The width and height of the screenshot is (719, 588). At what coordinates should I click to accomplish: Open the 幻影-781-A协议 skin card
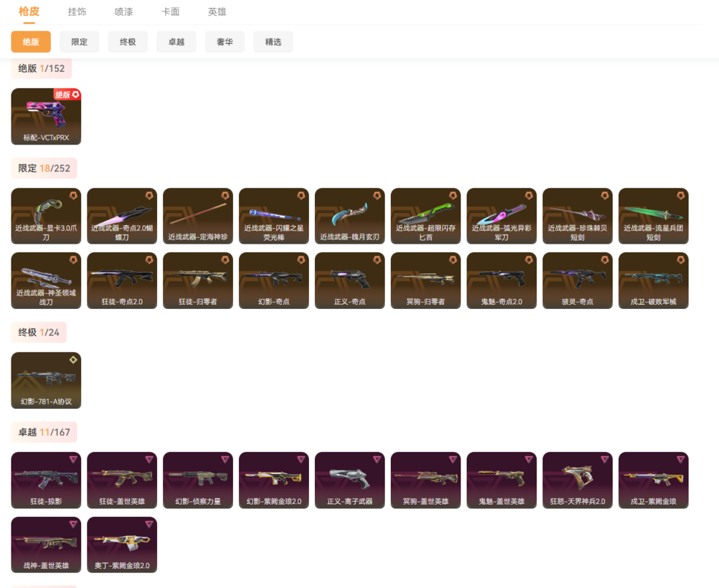click(46, 381)
